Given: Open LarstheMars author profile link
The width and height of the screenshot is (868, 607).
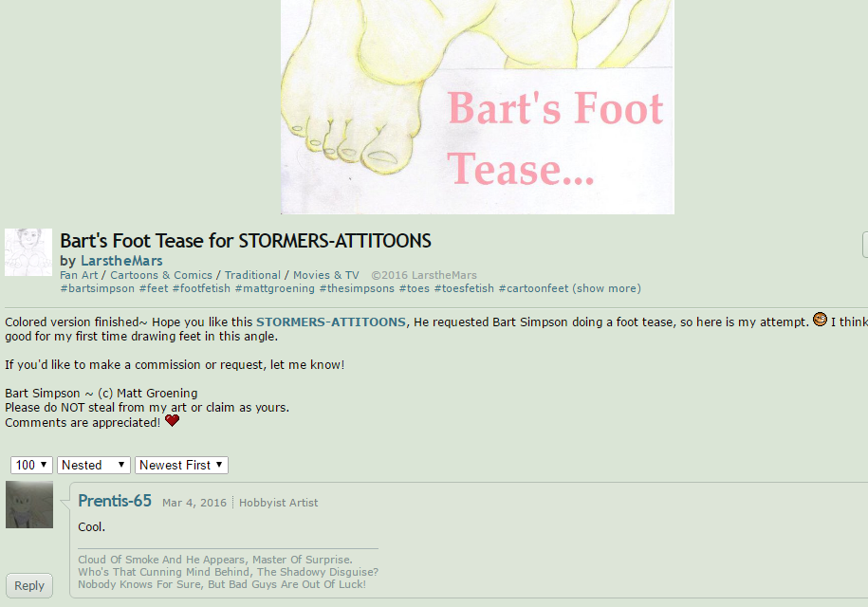Looking at the screenshot, I should [121, 261].
